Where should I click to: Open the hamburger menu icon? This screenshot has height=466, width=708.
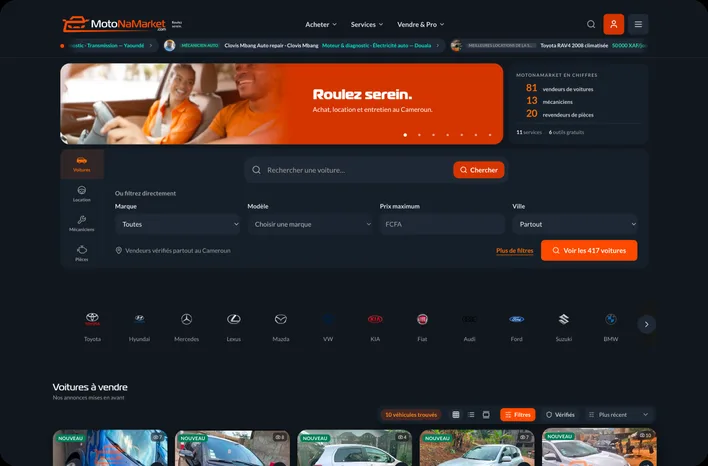[638, 24]
